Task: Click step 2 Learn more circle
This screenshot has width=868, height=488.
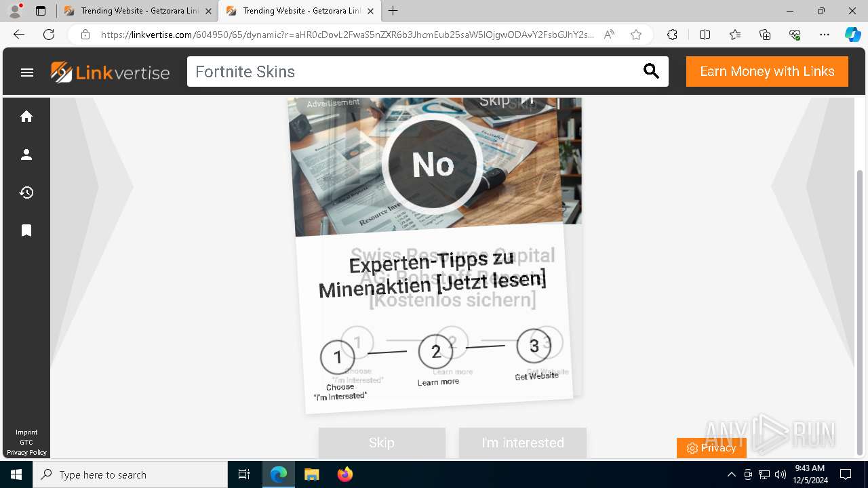Action: coord(436,351)
